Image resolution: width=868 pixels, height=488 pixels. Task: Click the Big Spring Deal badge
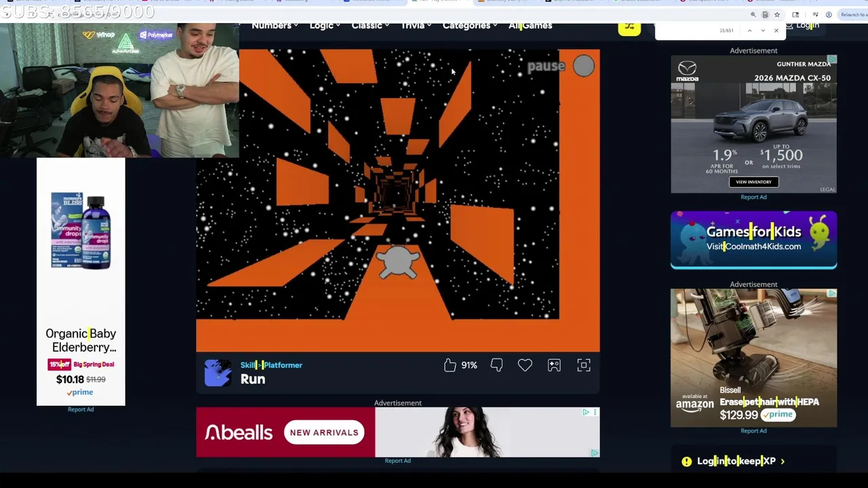coord(94,365)
